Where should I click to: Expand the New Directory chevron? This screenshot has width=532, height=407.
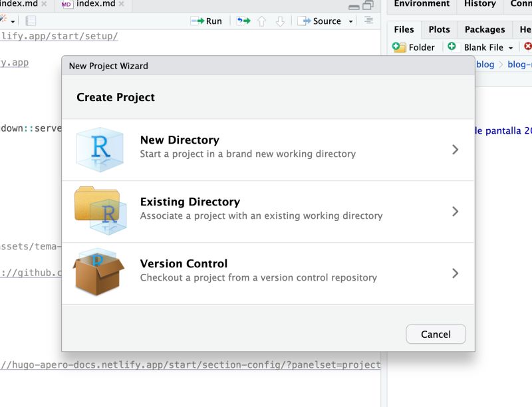click(x=456, y=149)
